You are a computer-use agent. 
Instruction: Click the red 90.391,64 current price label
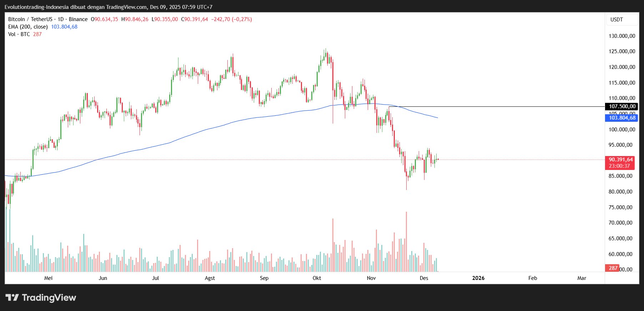(x=620, y=160)
